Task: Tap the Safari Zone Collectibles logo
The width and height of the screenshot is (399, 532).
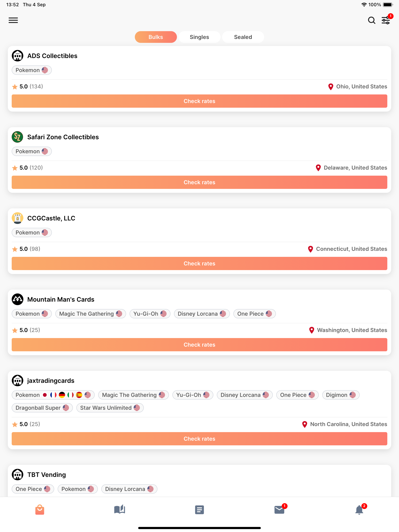Action: (x=18, y=137)
